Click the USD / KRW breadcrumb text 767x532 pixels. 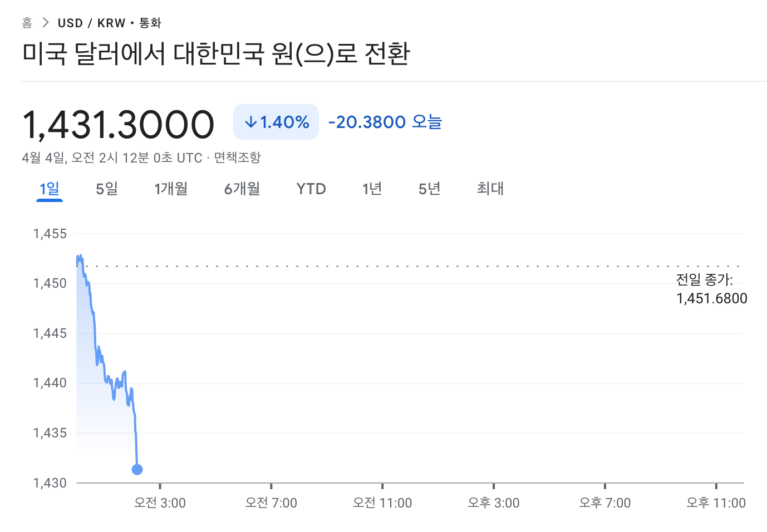tap(92, 23)
